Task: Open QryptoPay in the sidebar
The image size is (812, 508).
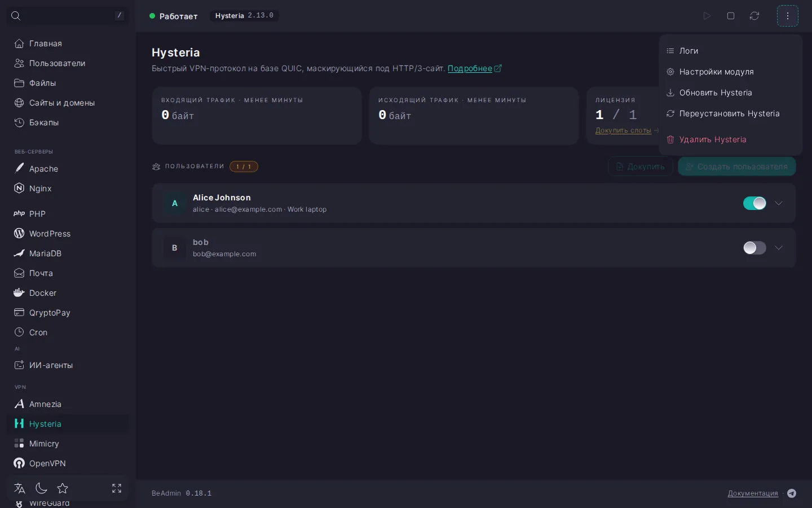Action: pyautogui.click(x=68, y=313)
